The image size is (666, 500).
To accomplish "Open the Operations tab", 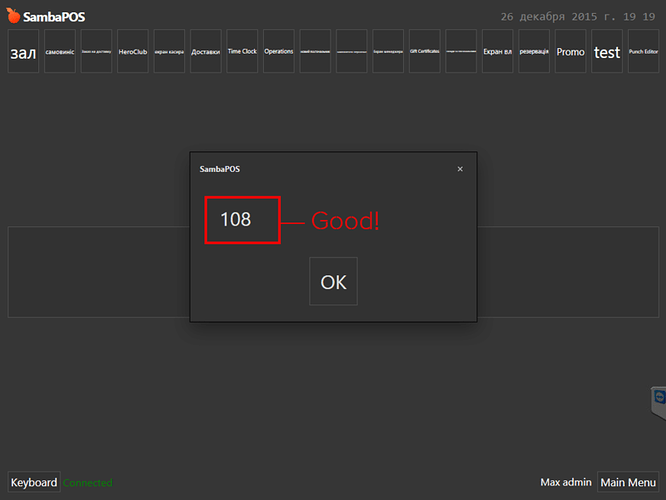I will pos(279,51).
